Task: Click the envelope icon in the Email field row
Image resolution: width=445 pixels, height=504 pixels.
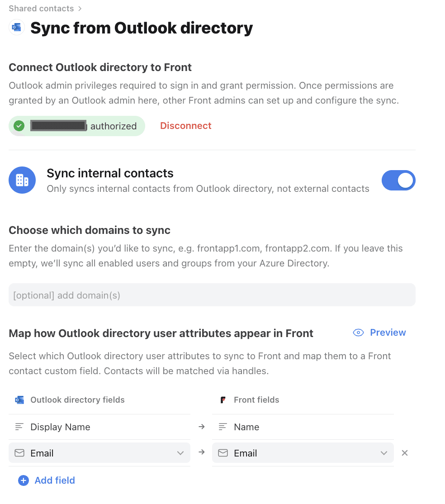Action: (x=19, y=453)
